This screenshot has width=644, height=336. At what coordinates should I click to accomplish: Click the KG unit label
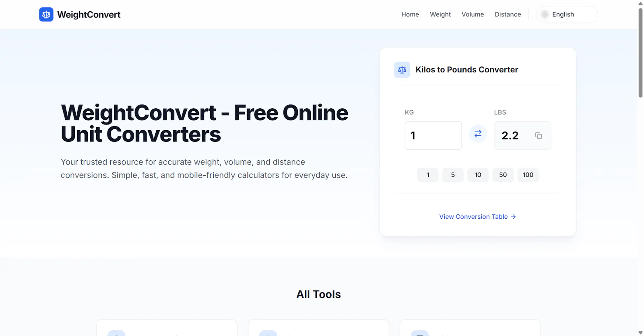pos(409,112)
